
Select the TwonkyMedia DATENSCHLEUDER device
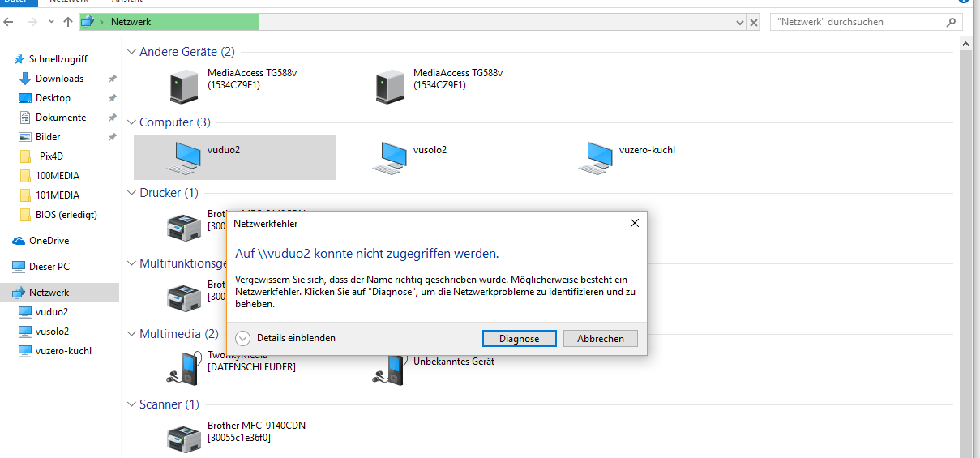coord(235,367)
